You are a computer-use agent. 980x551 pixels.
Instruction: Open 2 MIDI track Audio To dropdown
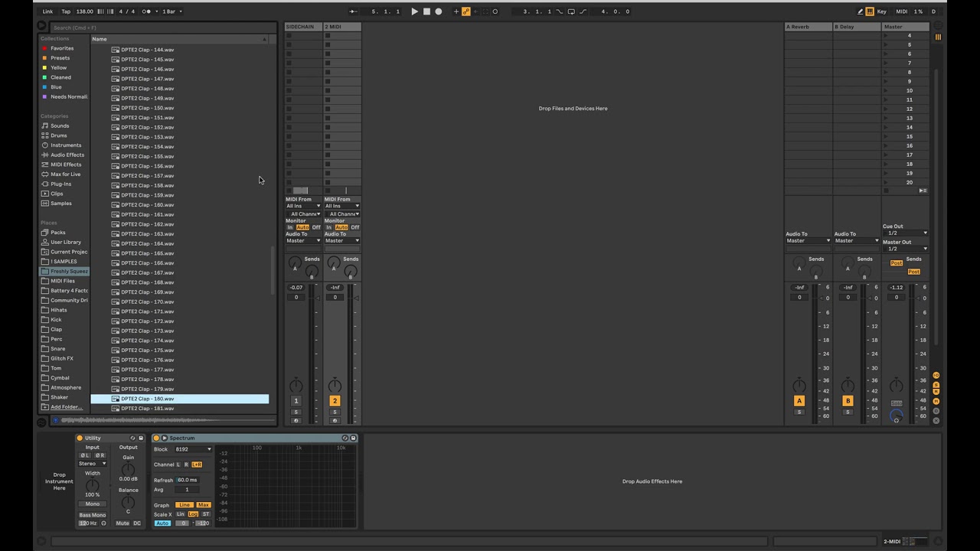[x=342, y=241]
